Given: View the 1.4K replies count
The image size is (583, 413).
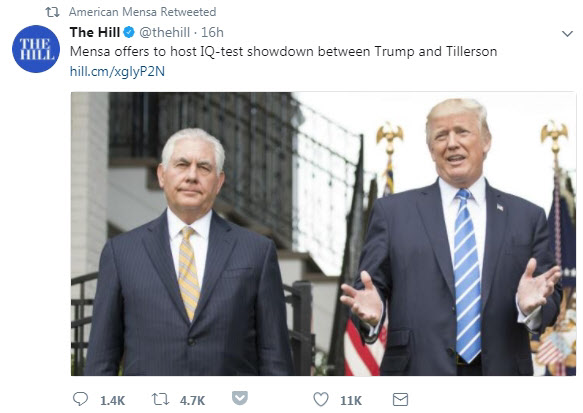Looking at the screenshot, I should pyautogui.click(x=112, y=400).
